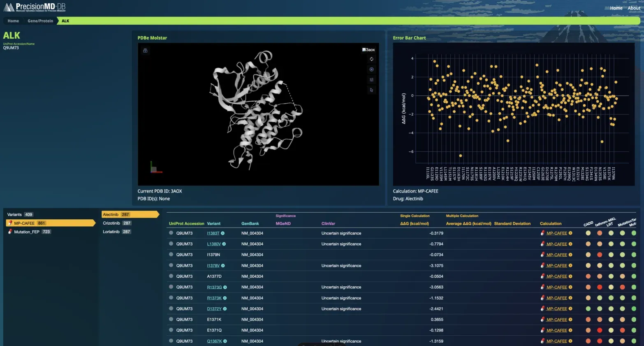The width and height of the screenshot is (644, 346).
Task: Open the MP-CAFEE link in the I1379N row
Action: 557,255
